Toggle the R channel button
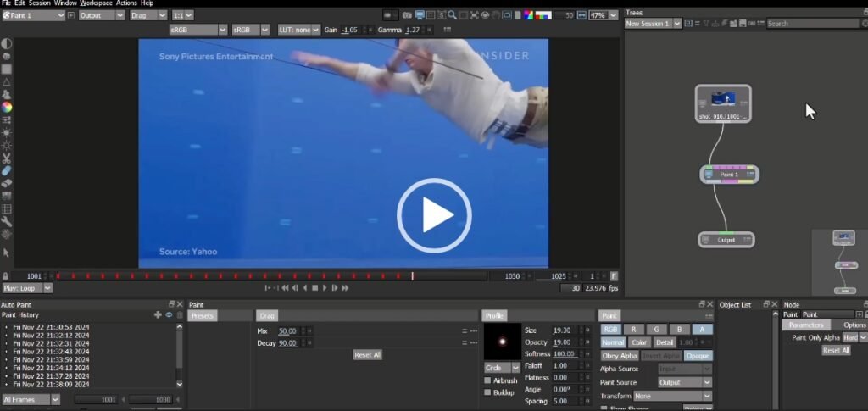868x411 pixels. pos(634,329)
